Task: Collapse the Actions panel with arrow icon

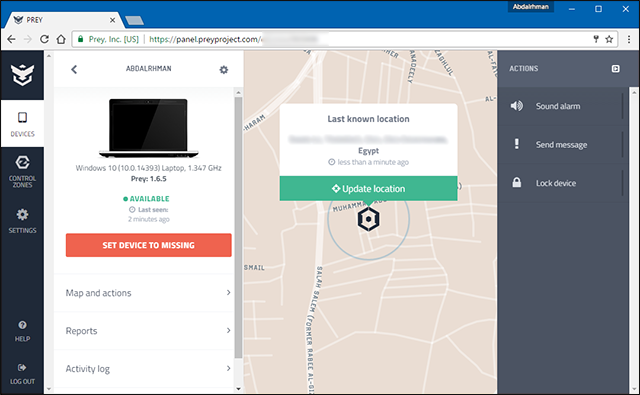Action: pyautogui.click(x=616, y=69)
